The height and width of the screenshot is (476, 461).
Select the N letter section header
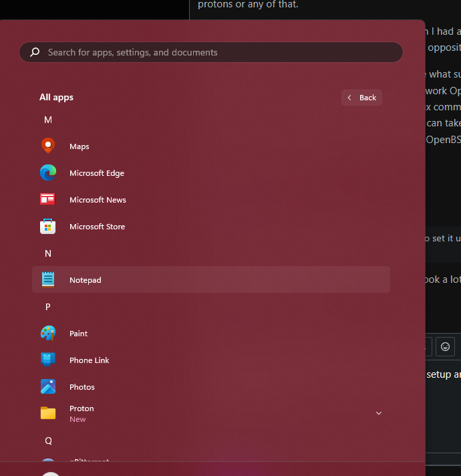click(48, 253)
